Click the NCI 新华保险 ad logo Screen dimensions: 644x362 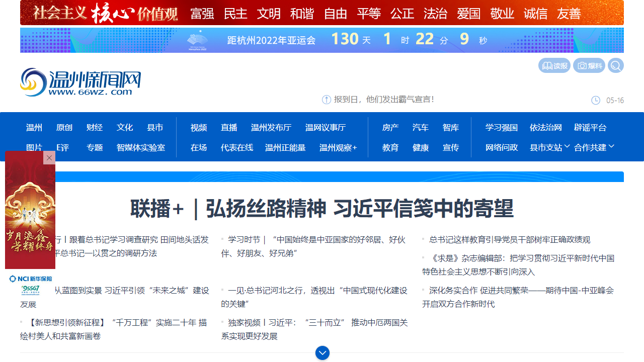coord(30,279)
